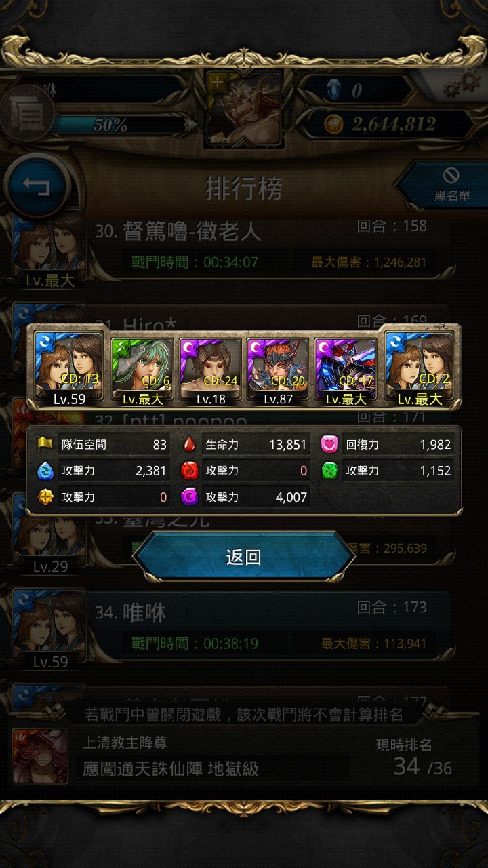Screen dimensions: 488x868
Task: Tap the purple dark attack icon
Action: (189, 497)
